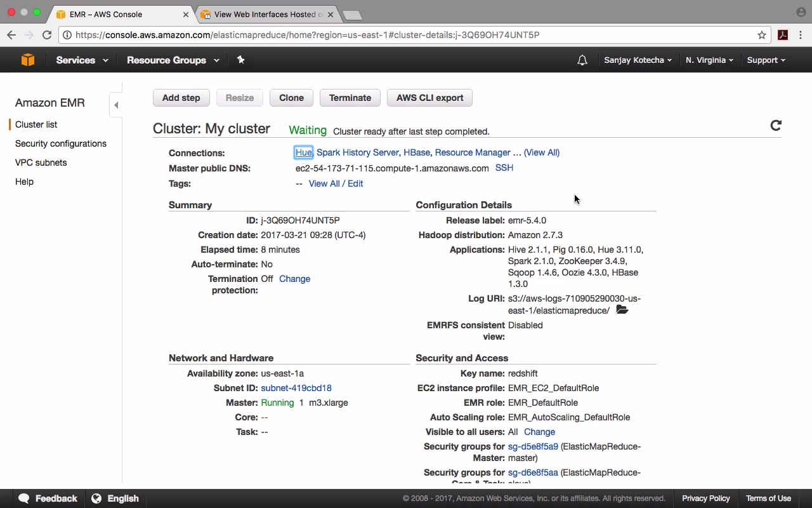The height and width of the screenshot is (508, 812).
Task: Change the Visible to all users setting
Action: coord(539,432)
